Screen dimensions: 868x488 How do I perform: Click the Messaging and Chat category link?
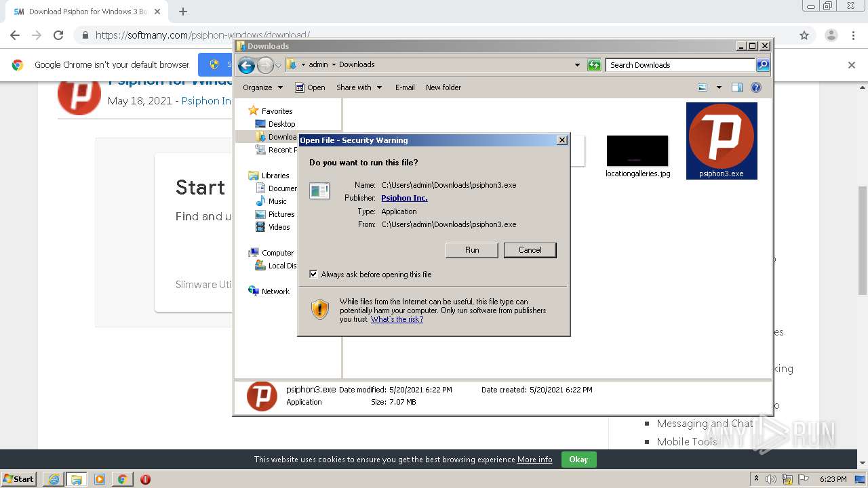(x=705, y=424)
